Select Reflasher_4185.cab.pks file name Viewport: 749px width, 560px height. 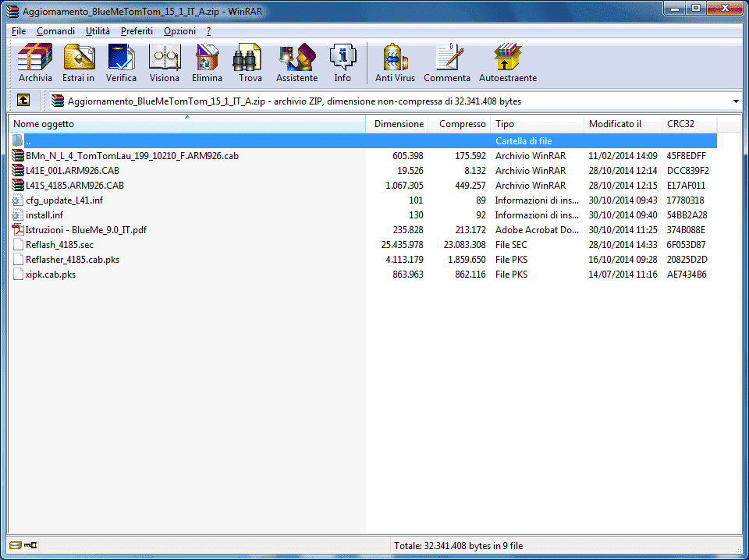tap(73, 259)
